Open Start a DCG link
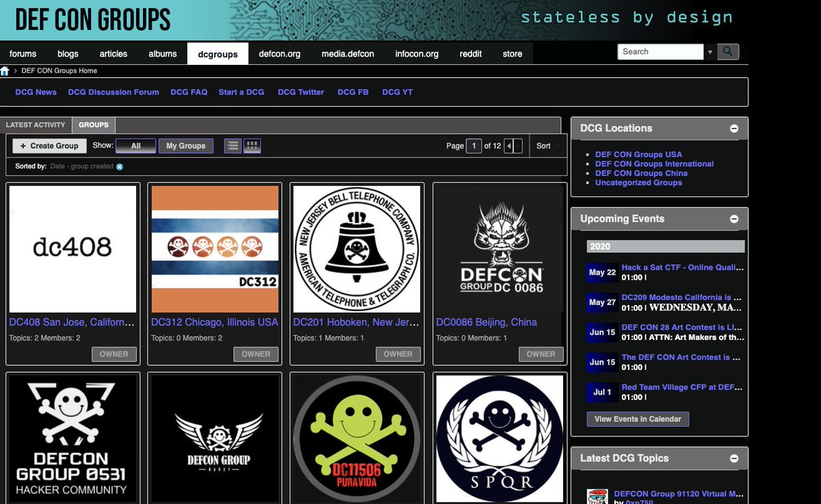The width and height of the screenshot is (821, 504). coord(242,92)
